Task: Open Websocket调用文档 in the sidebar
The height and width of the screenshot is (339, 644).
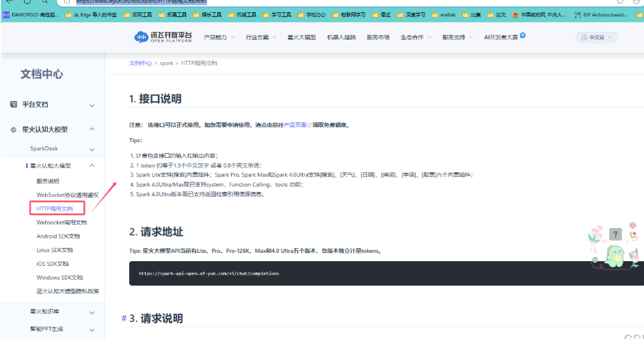Action: (x=62, y=222)
